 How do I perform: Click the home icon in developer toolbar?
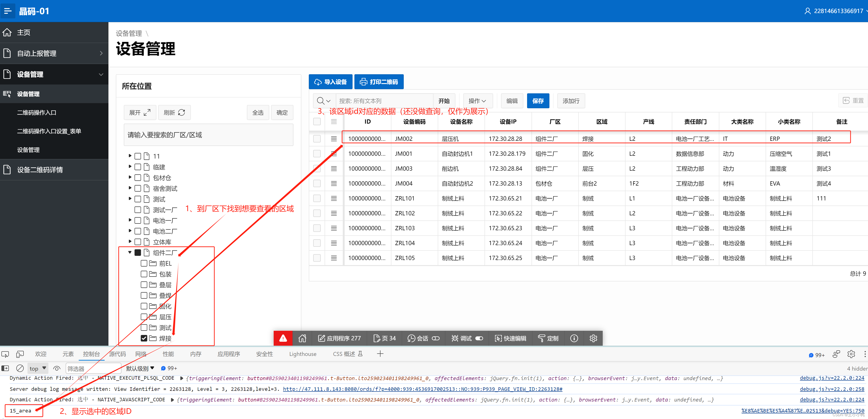point(302,338)
